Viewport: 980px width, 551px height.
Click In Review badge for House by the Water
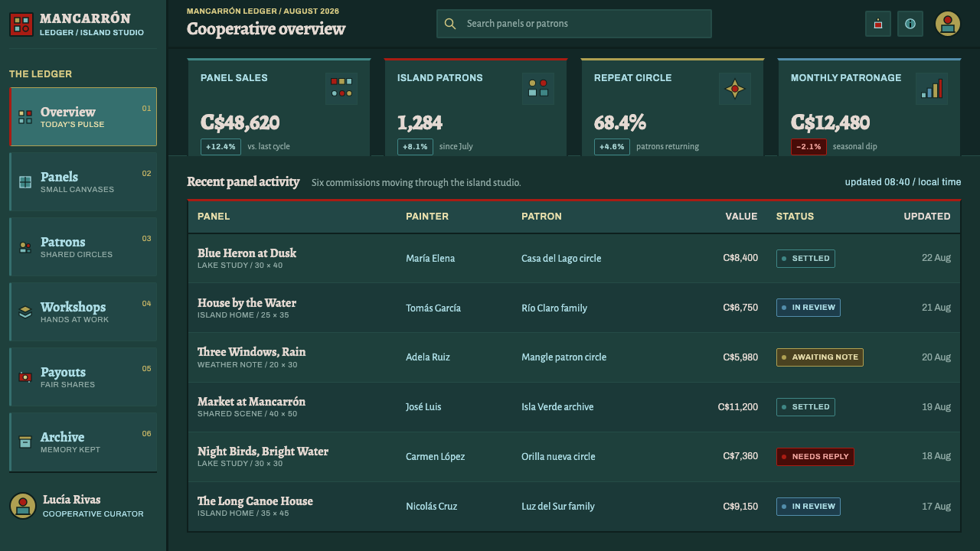point(808,308)
